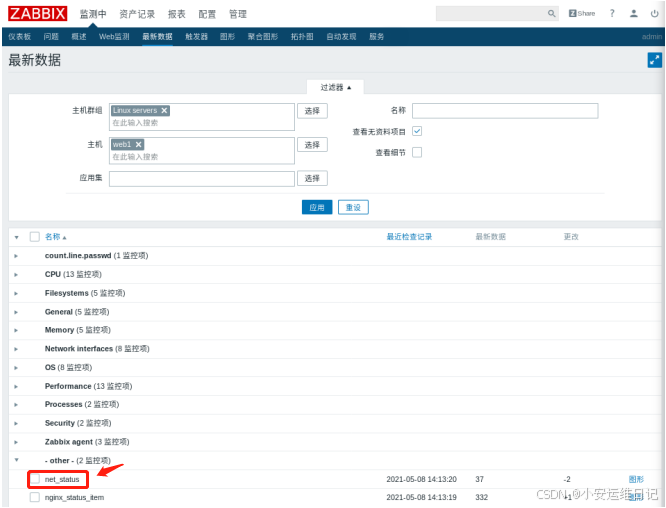Go to 服务 submenu
This screenshot has width=666, height=508.
pos(376,37)
